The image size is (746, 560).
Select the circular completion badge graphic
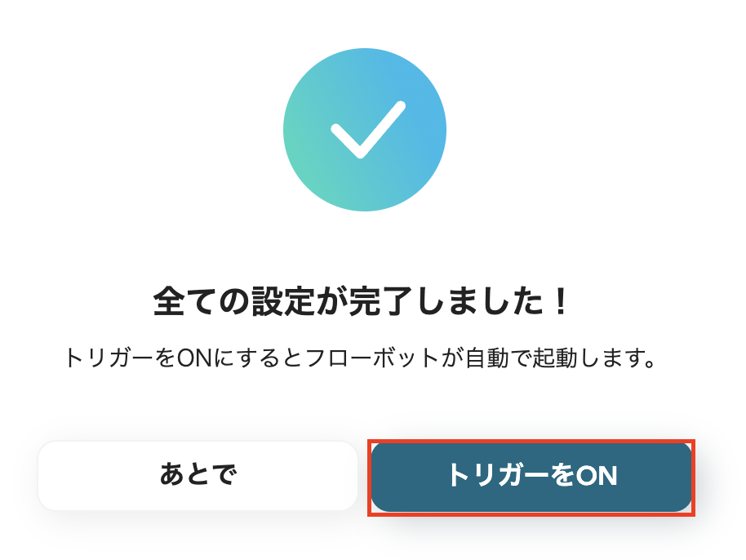[365, 129]
